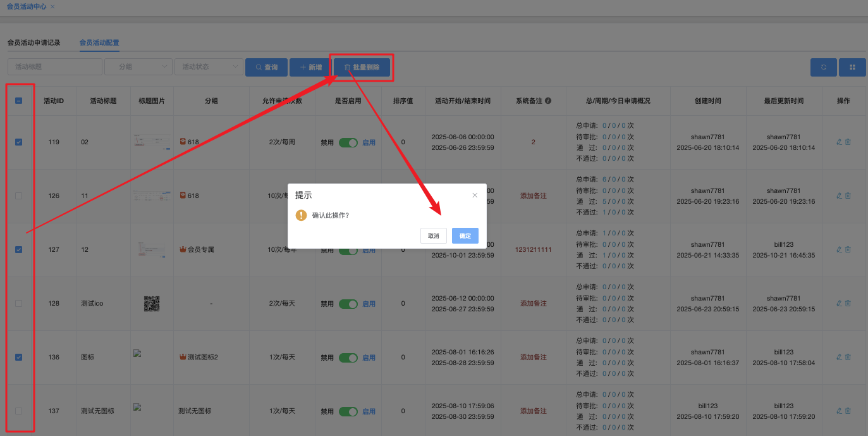Toggle the enable switch for activity 128
868x436 pixels.
coord(348,304)
